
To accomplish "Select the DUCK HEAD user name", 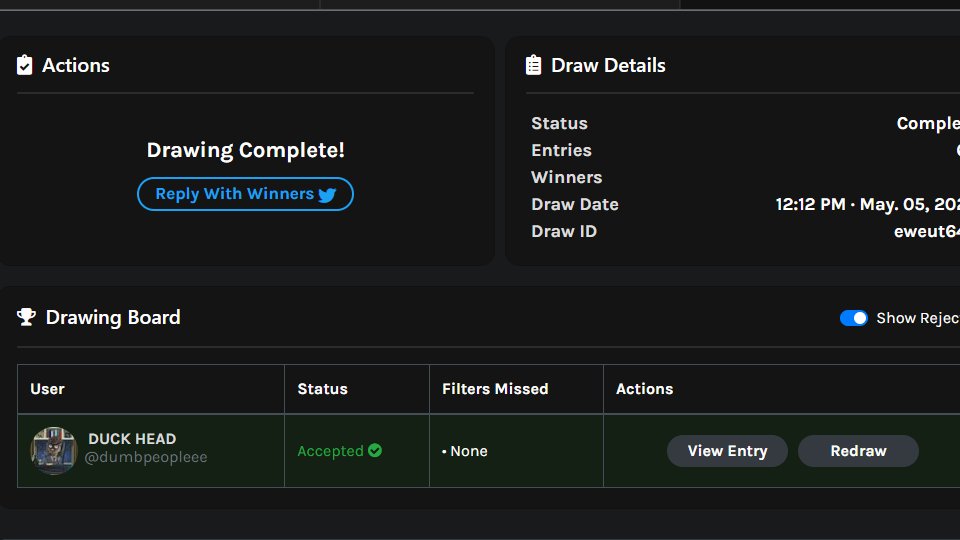I will [132, 439].
